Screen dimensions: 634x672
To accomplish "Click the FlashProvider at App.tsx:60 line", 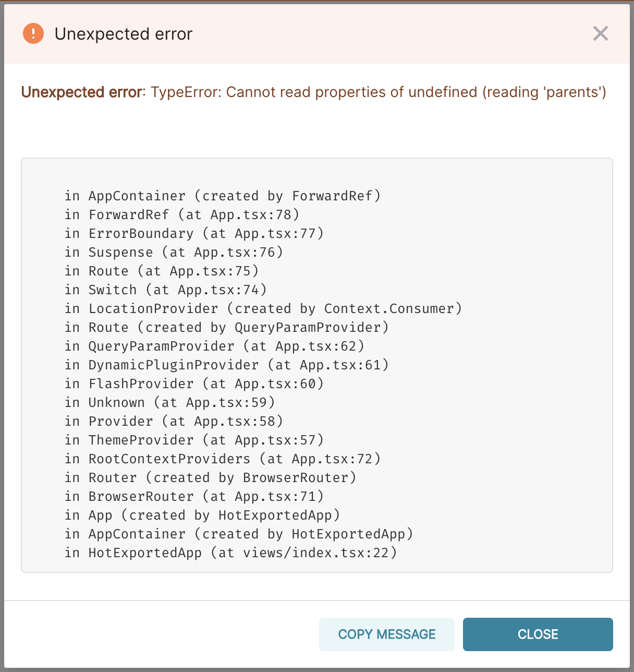I will pyautogui.click(x=194, y=384).
